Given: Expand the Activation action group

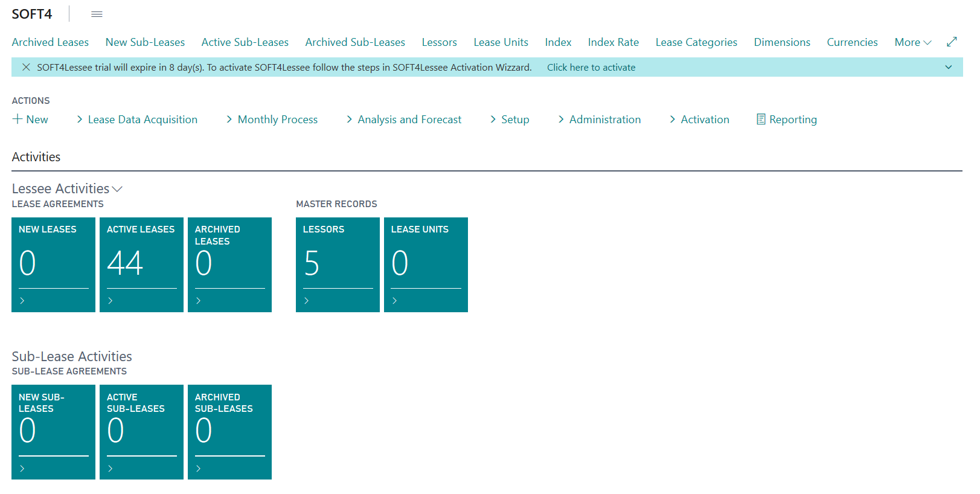Looking at the screenshot, I should 699,120.
